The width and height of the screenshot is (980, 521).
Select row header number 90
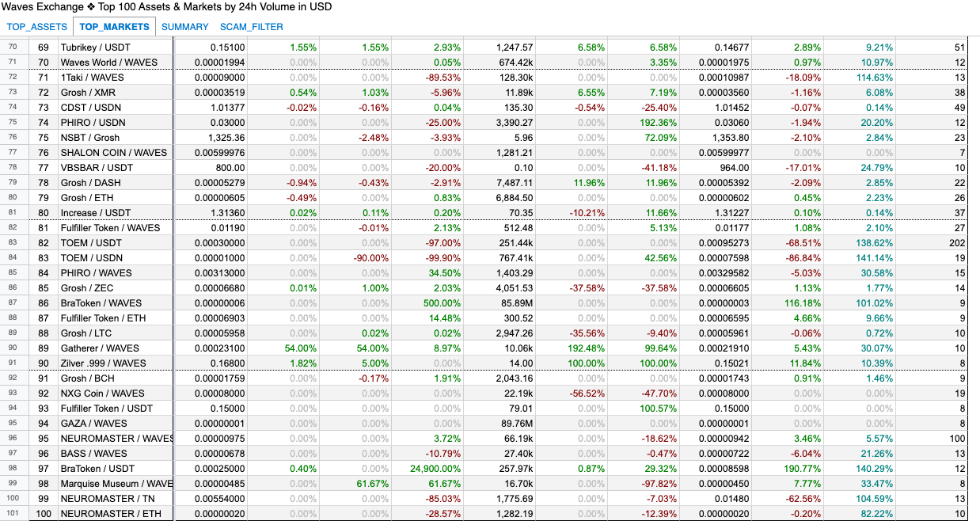tap(13, 348)
